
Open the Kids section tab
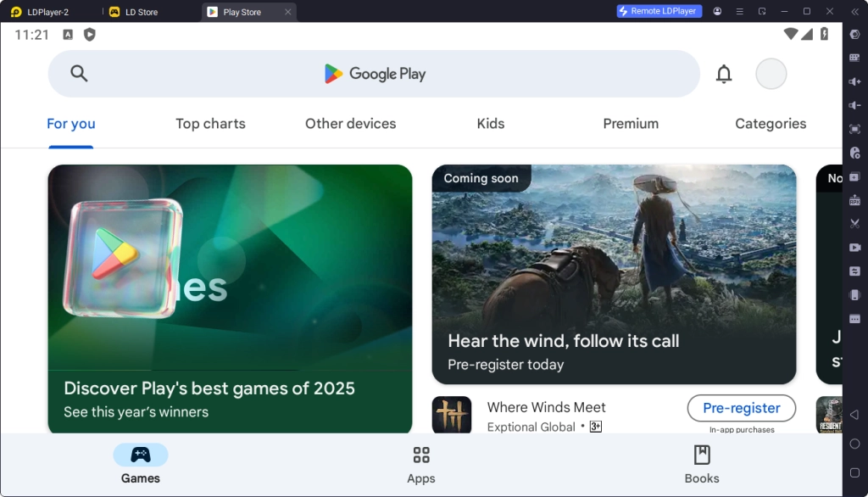click(490, 124)
